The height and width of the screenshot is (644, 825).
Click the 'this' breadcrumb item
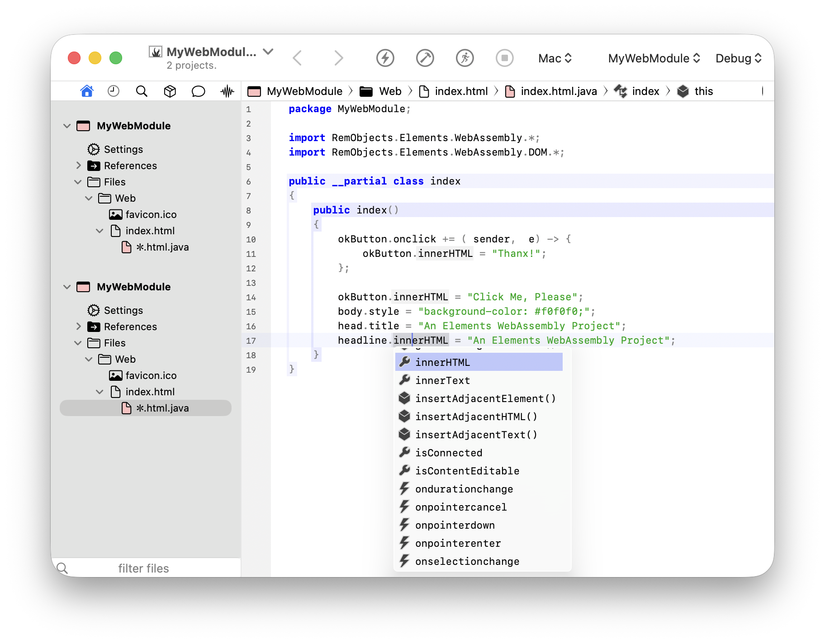695,91
